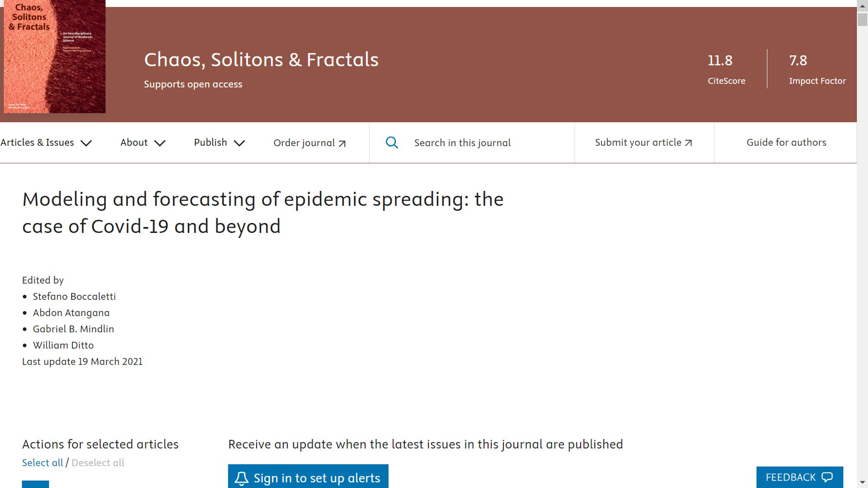Click the scrollbar up arrow
Screen dimensions: 868x488
click(x=862, y=6)
